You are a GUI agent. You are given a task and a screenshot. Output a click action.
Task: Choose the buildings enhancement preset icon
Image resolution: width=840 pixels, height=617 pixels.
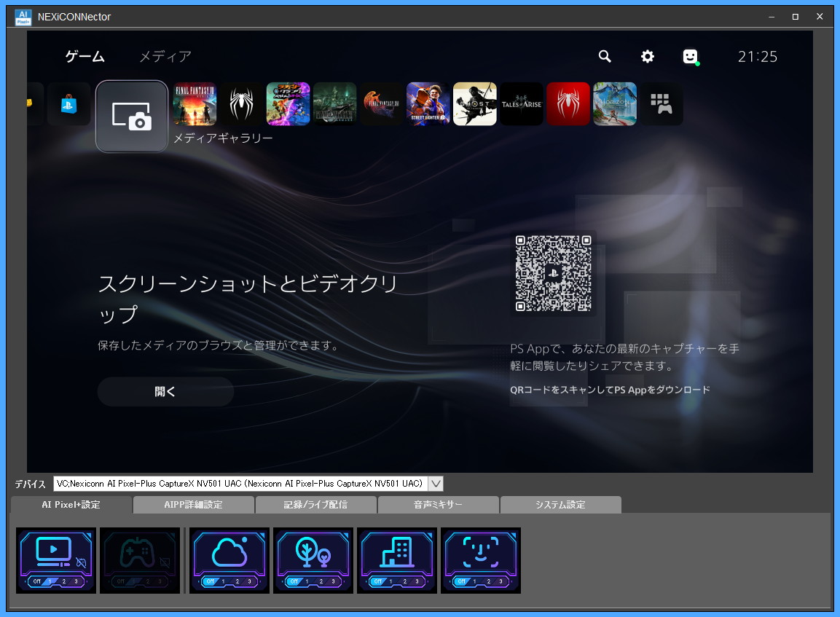[x=397, y=559]
